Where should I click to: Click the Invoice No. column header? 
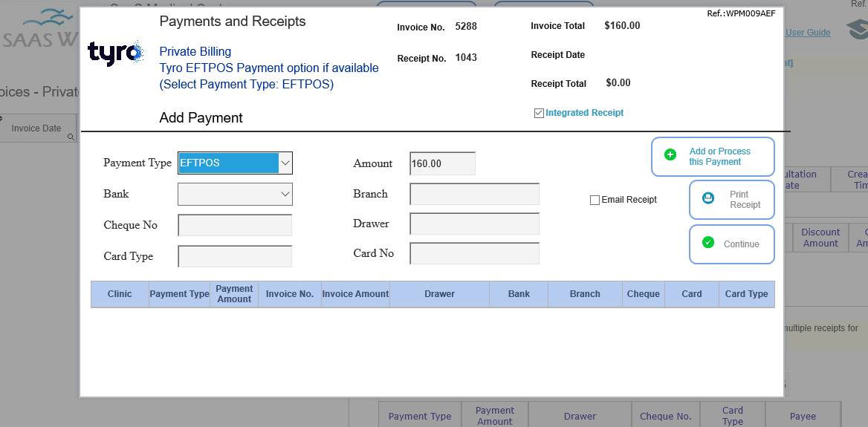click(x=290, y=294)
